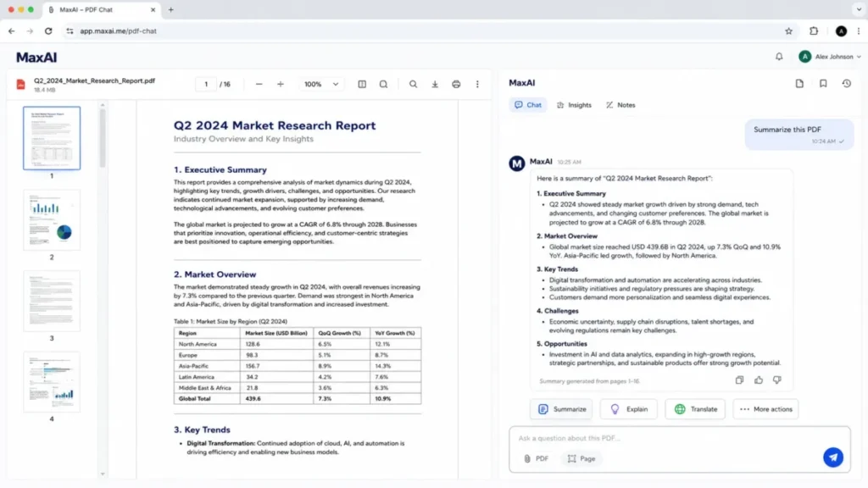Zoom in with plus button

[280, 84]
